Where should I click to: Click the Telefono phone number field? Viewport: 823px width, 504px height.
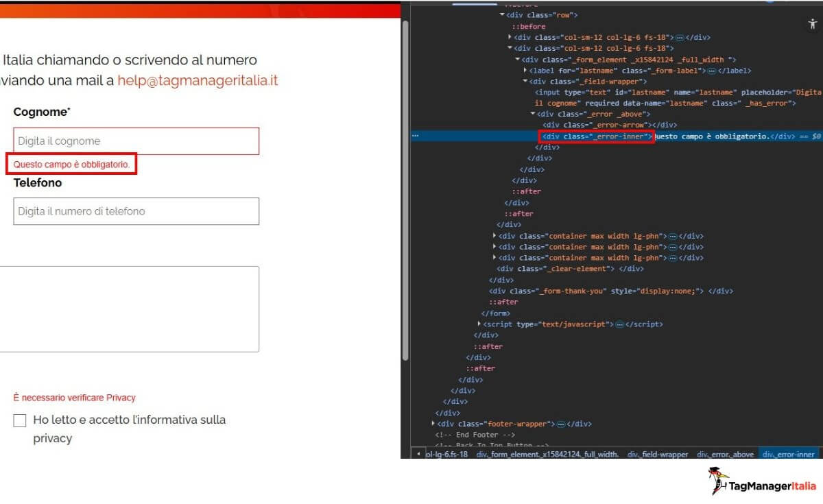(x=136, y=211)
